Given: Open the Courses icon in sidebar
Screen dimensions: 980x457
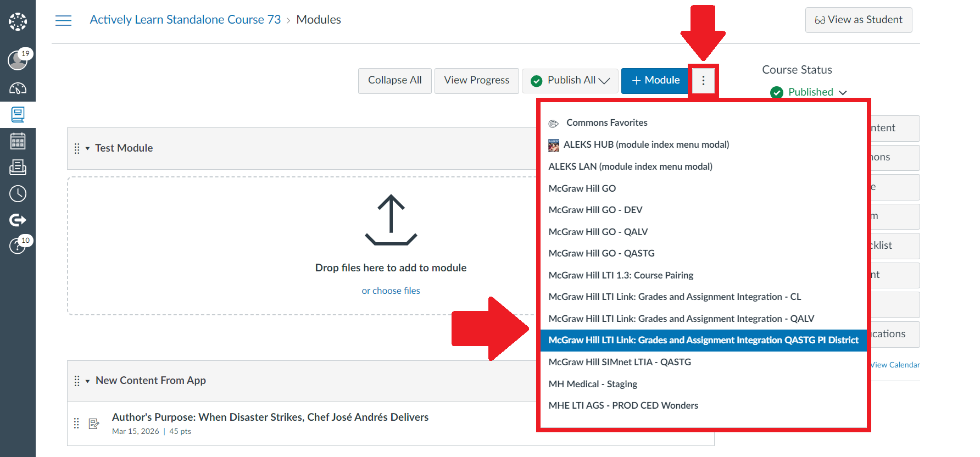Looking at the screenshot, I should pos(18,114).
